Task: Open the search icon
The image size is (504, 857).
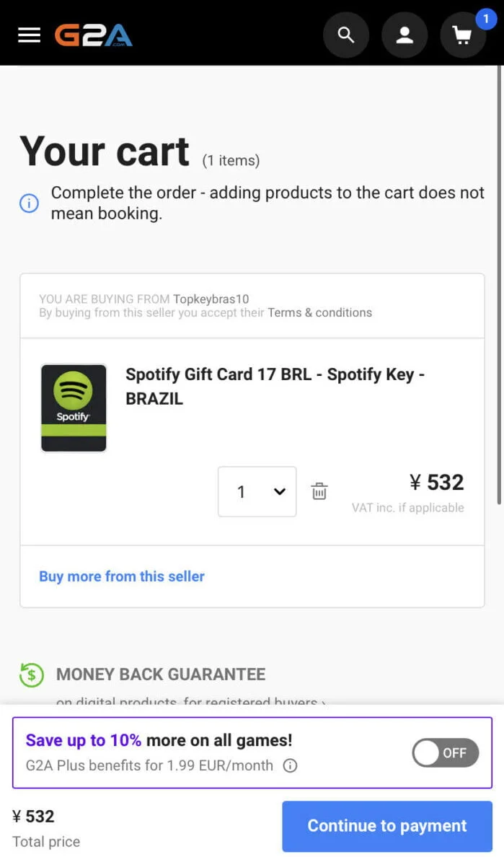Action: (346, 35)
